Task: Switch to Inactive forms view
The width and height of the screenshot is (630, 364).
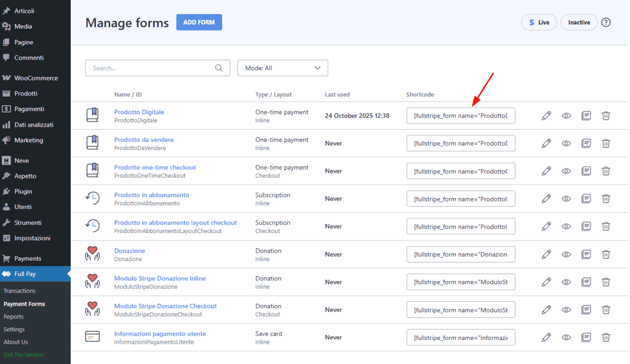Action: point(578,22)
